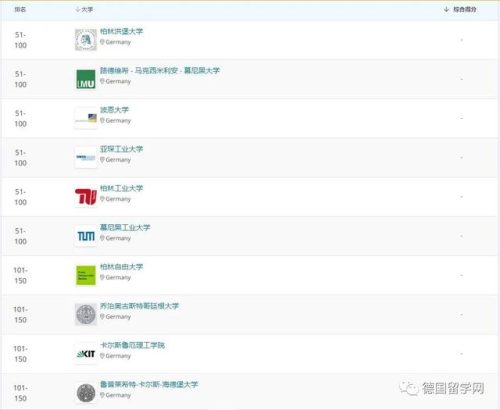Click location pin under 慕尼黑工业大学
This screenshot has width=500, height=410.
(x=102, y=238)
